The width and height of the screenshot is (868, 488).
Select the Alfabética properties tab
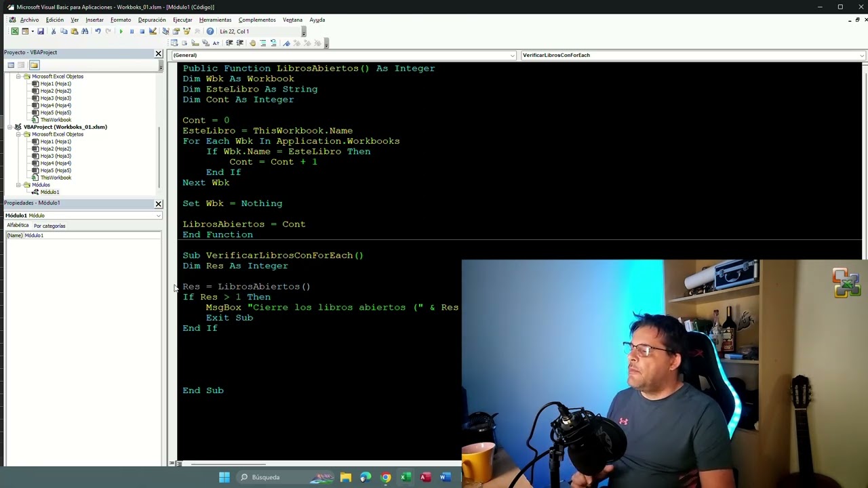click(18, 225)
